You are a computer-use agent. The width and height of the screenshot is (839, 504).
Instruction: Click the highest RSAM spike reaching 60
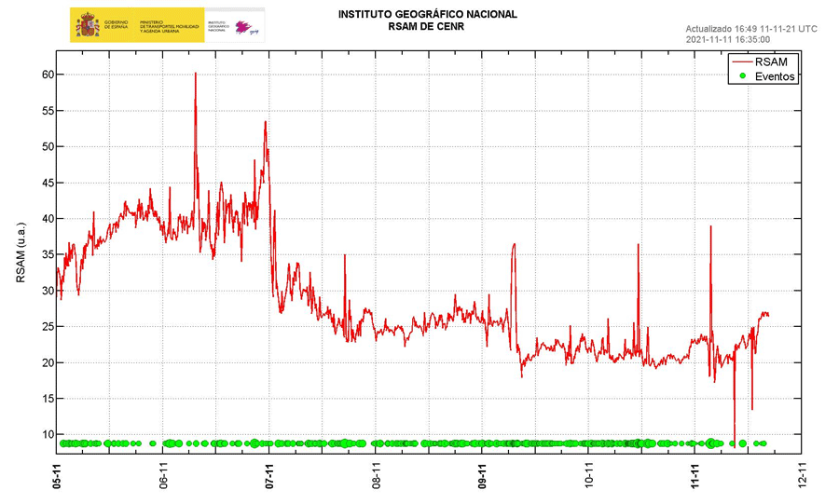(x=196, y=74)
